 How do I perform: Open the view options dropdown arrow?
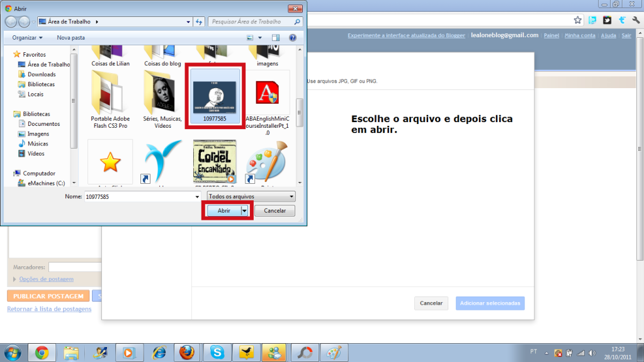[259, 38]
